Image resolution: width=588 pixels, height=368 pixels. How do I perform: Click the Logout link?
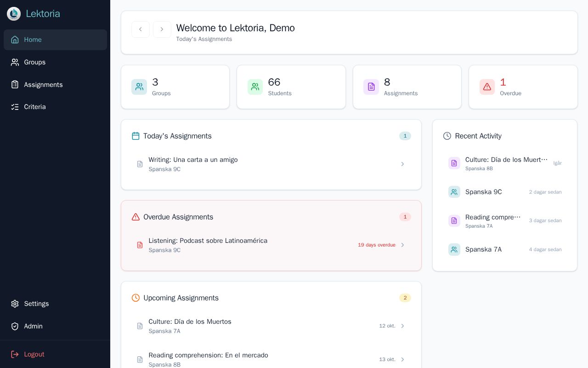(55, 354)
